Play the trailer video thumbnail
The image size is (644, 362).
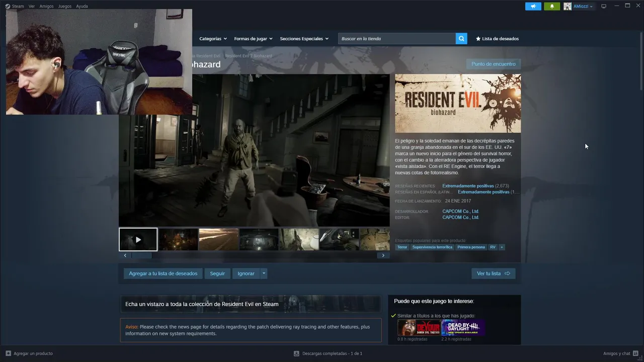138,239
